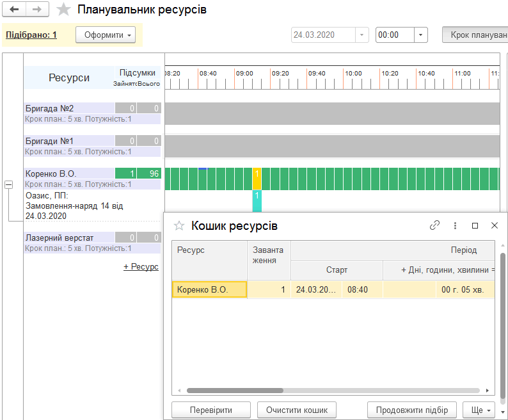The width and height of the screenshot is (508, 420).
Task: Click the 10:00 mark on time ruler
Action: tap(353, 73)
